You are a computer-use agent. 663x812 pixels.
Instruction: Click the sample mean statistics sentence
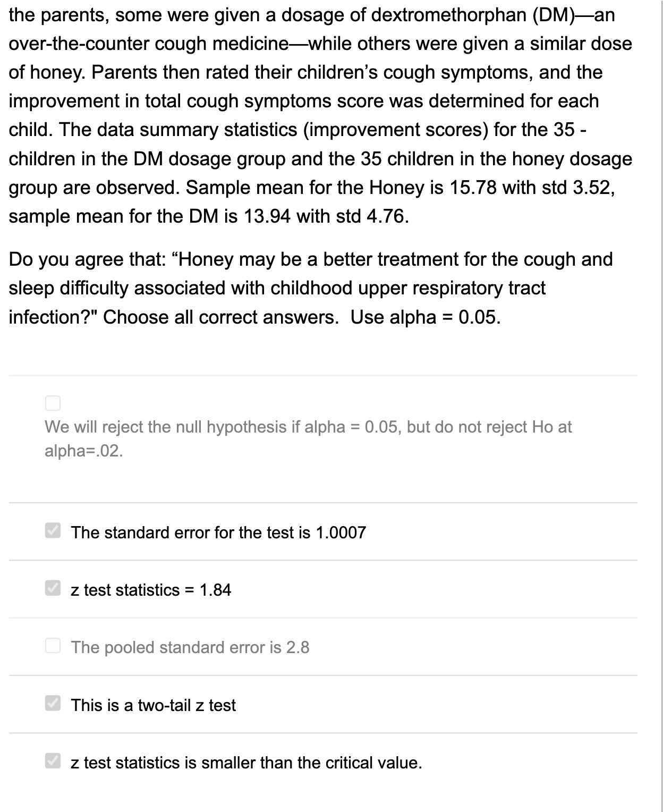319,201
